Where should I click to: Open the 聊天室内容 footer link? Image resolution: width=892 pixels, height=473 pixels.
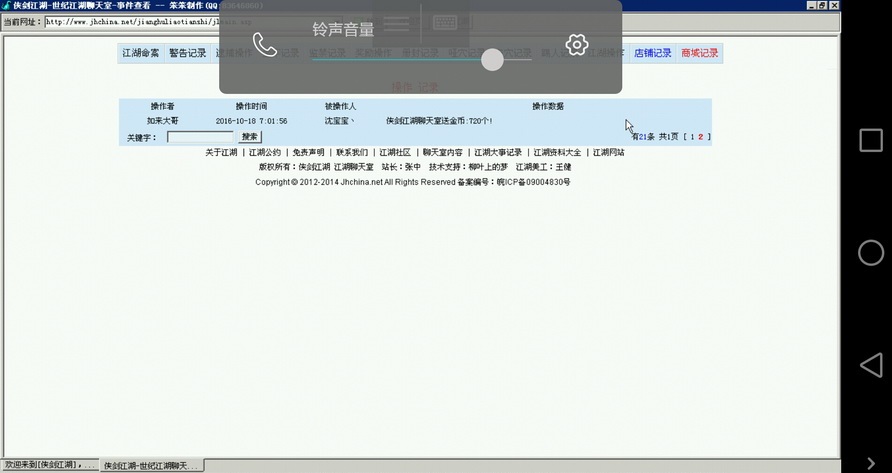pyautogui.click(x=443, y=153)
